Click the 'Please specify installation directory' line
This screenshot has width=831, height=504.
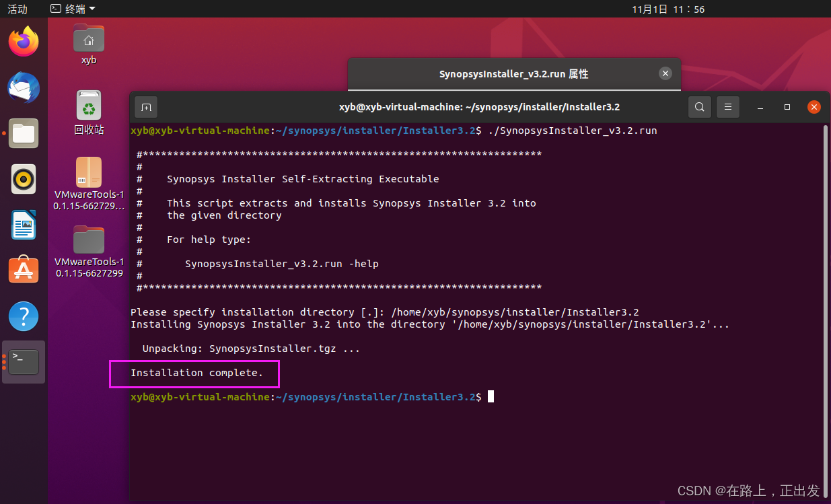385,312
